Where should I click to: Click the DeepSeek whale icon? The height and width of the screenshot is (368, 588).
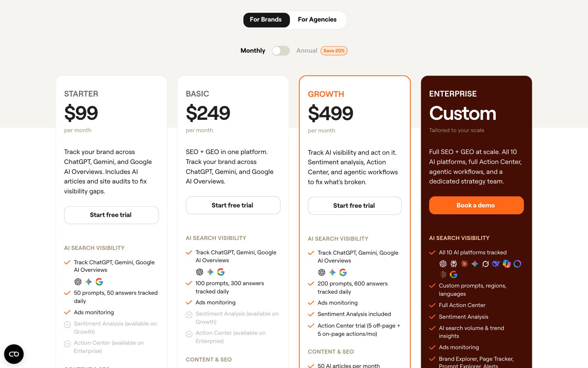[496, 264]
